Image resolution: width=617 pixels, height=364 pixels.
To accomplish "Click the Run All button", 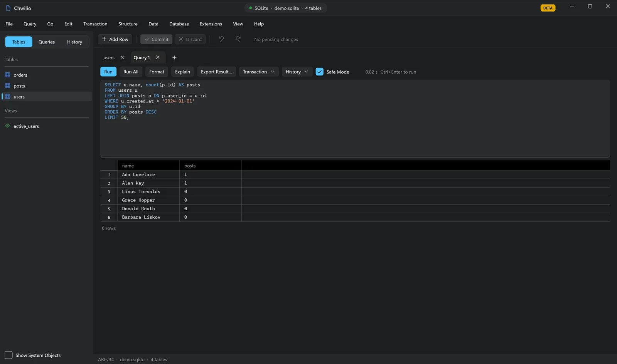I will point(131,72).
